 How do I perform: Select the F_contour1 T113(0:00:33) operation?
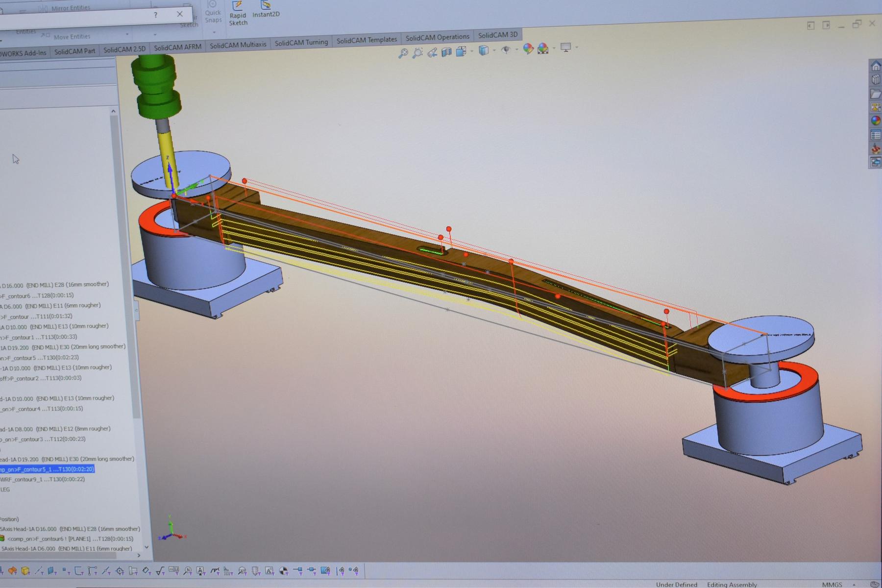[39, 337]
